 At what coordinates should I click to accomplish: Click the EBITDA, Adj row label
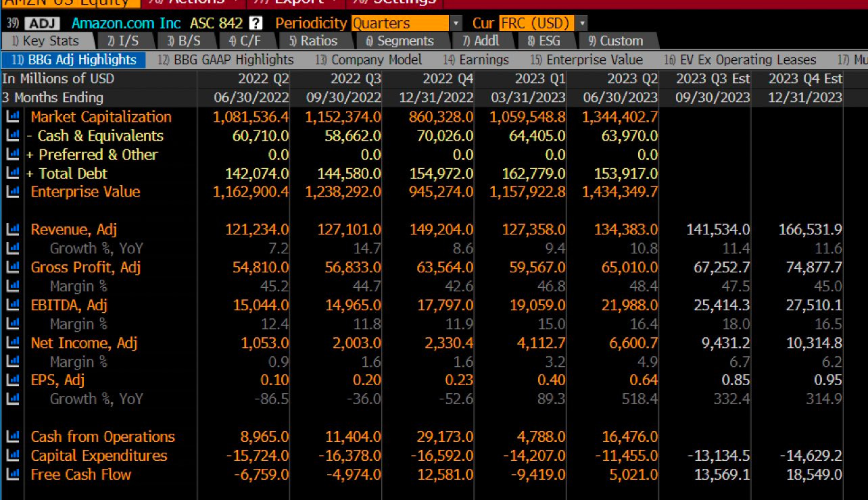point(69,305)
